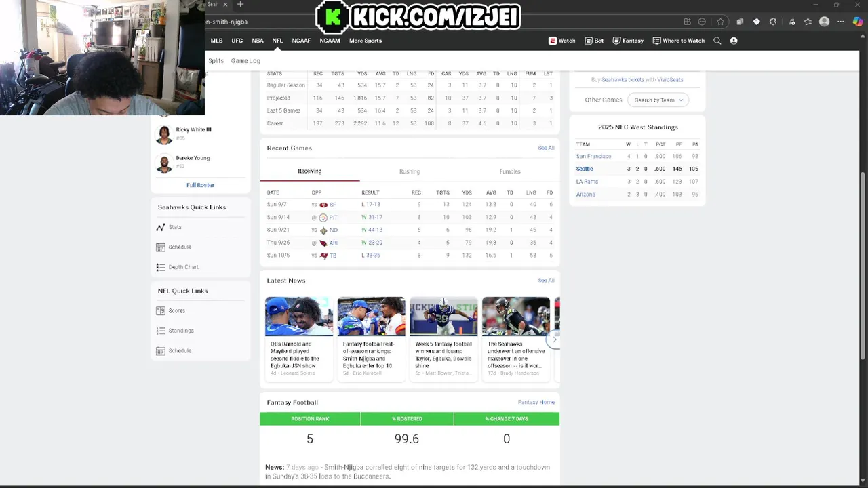This screenshot has height=488, width=868.
Task: Open the L 38-35 game result
Action: point(370,256)
